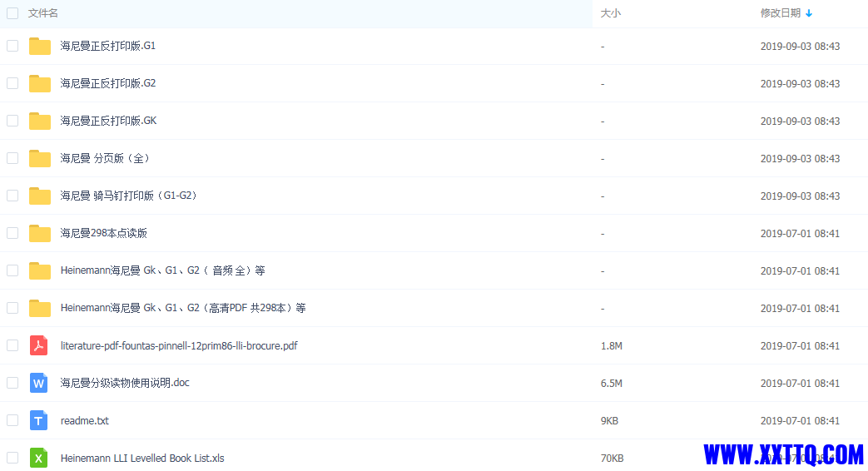
Task: Open file 海尼曼分级读物使用说明.doc
Action: [125, 383]
